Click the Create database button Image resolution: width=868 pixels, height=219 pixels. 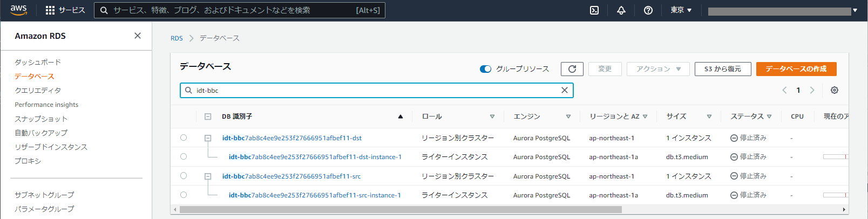click(796, 69)
